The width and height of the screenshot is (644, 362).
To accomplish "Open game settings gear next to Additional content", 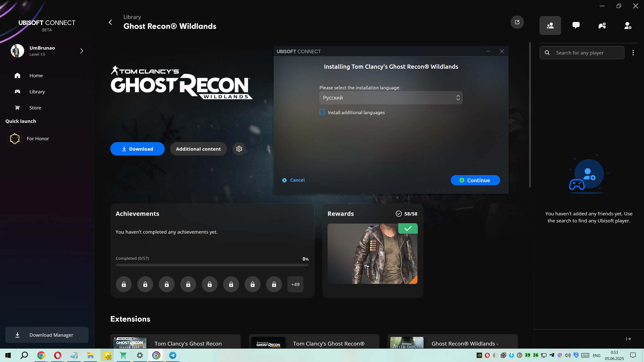I will pos(239,149).
